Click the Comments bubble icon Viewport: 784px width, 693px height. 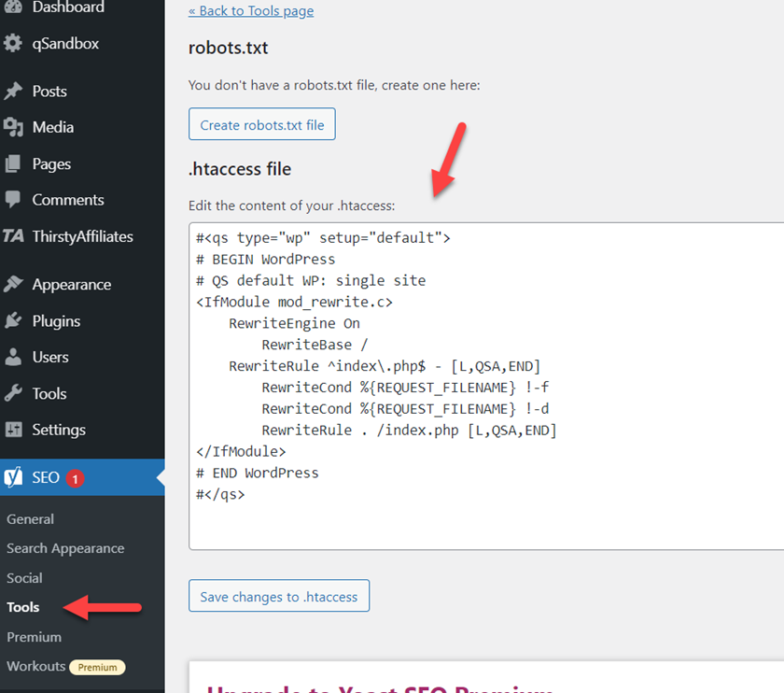click(13, 200)
